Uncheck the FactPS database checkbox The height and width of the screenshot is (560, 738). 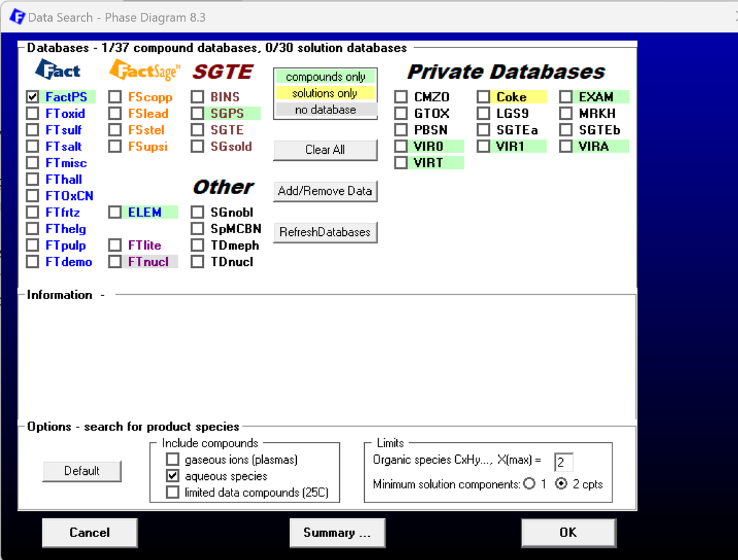click(x=33, y=97)
